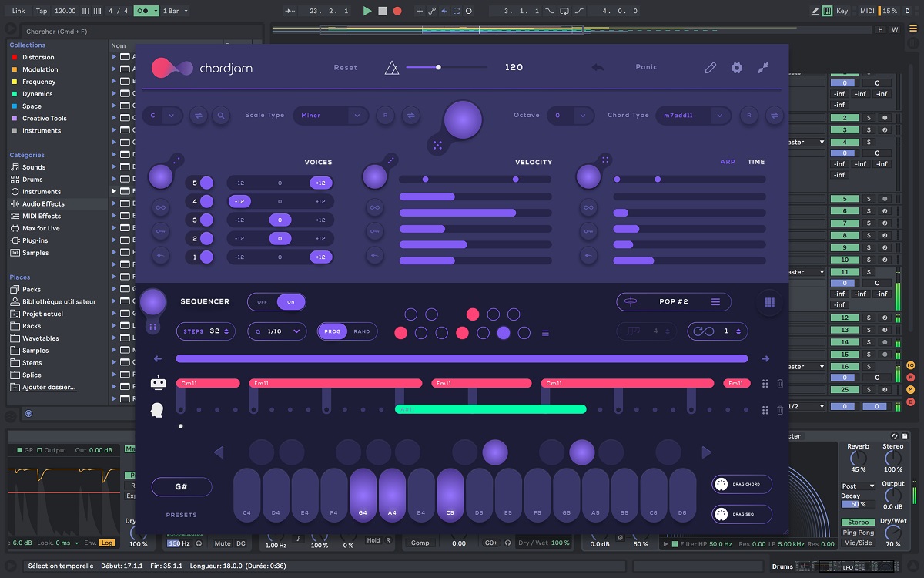Click the Arp section key lock icon

point(588,231)
